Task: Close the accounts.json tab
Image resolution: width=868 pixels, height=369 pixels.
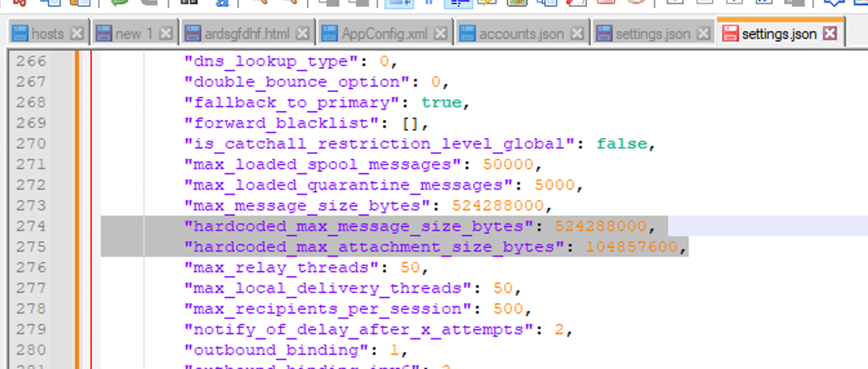Action: (577, 34)
